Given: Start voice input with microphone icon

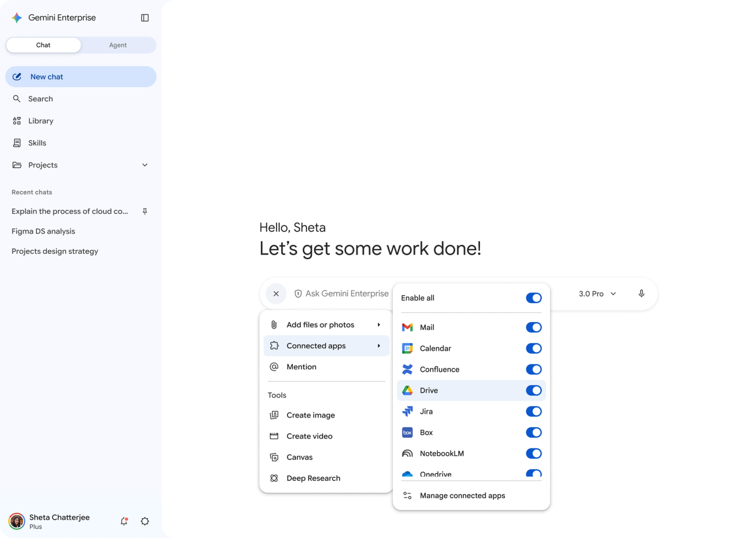Looking at the screenshot, I should 641,294.
